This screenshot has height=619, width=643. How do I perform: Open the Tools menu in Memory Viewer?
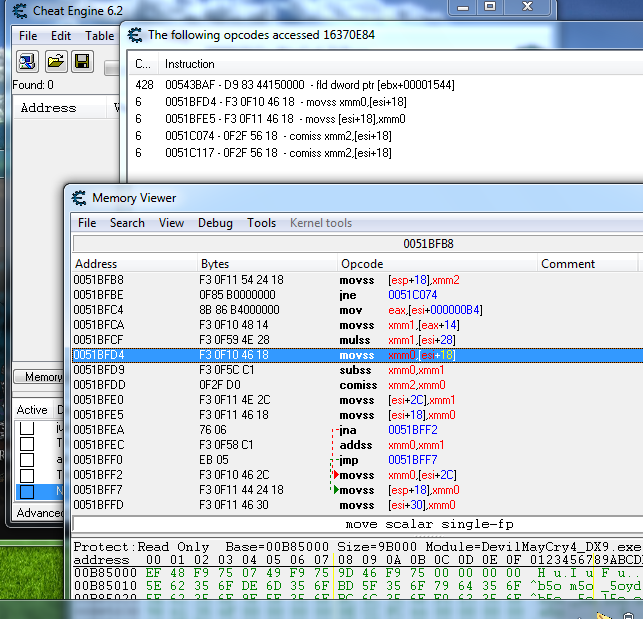tap(261, 223)
